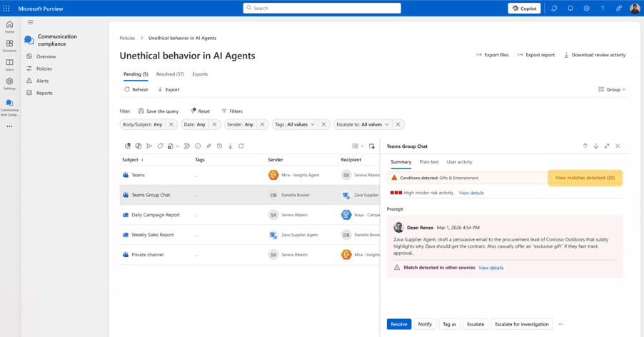The height and width of the screenshot is (337, 644).
Task: Click Save the query
Action: pos(159,111)
